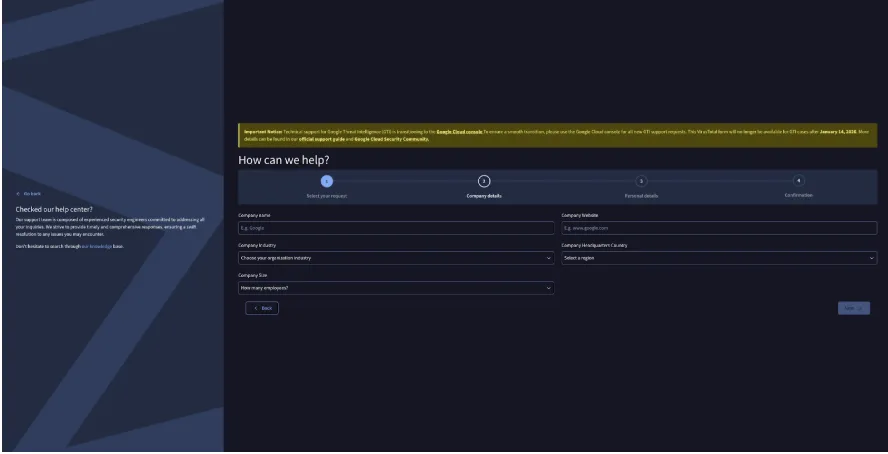Click chevron arrow of 'Select a region' dropdown

871,258
